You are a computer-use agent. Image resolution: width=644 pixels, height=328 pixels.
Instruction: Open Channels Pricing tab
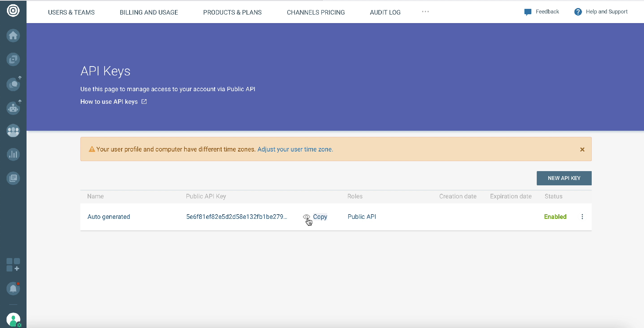click(x=316, y=12)
